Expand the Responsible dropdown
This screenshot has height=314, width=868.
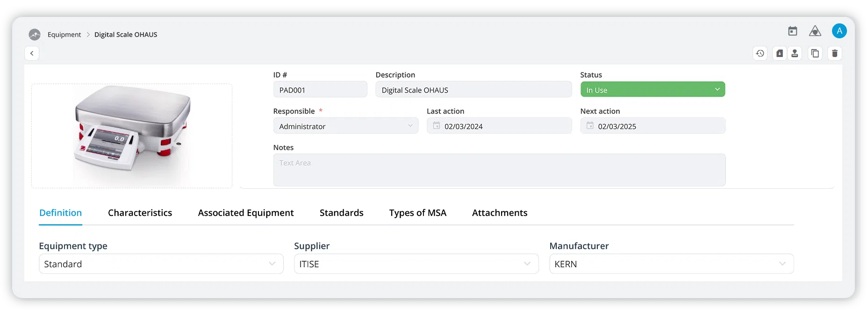[x=345, y=126]
